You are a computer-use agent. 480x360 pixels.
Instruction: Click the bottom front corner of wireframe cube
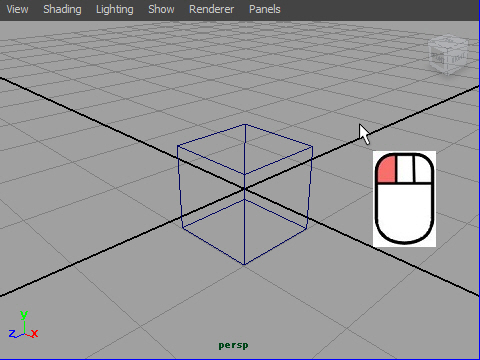point(244,265)
